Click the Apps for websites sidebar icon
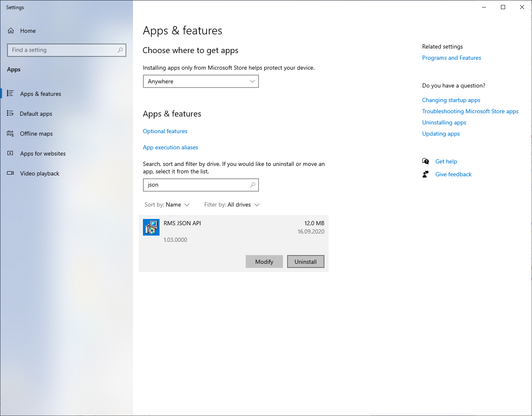Viewport: 532px width, 416px height. point(11,153)
